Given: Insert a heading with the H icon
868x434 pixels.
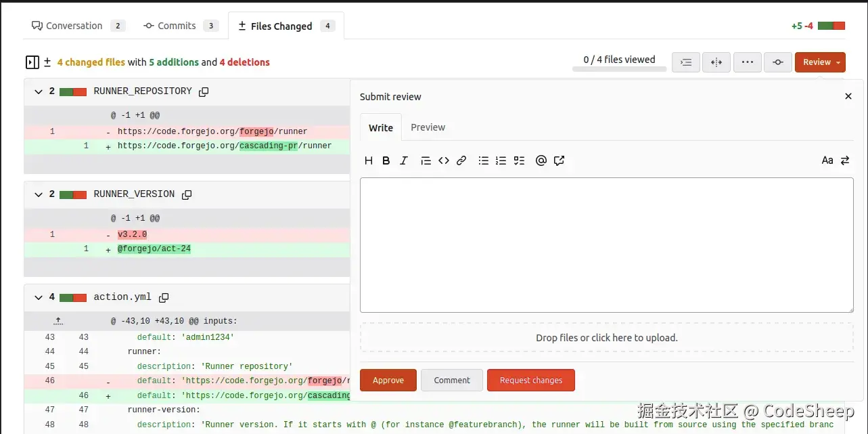Looking at the screenshot, I should (369, 160).
